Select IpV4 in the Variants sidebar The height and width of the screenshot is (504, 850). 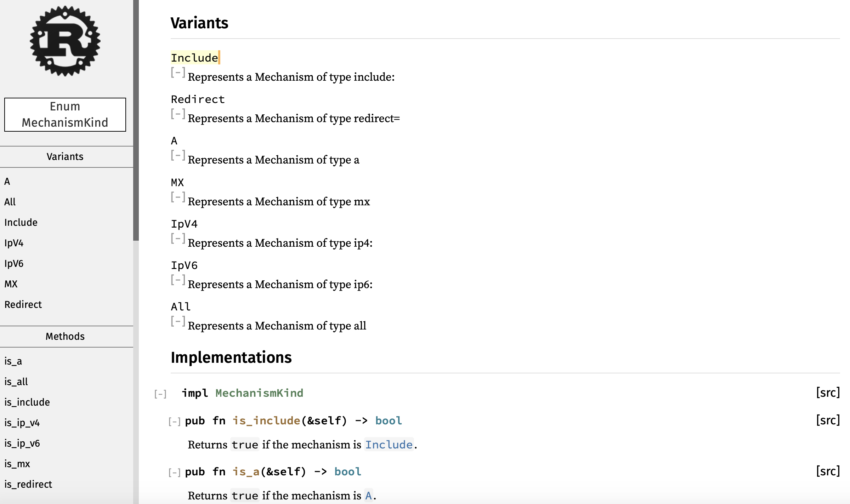pos(14,243)
